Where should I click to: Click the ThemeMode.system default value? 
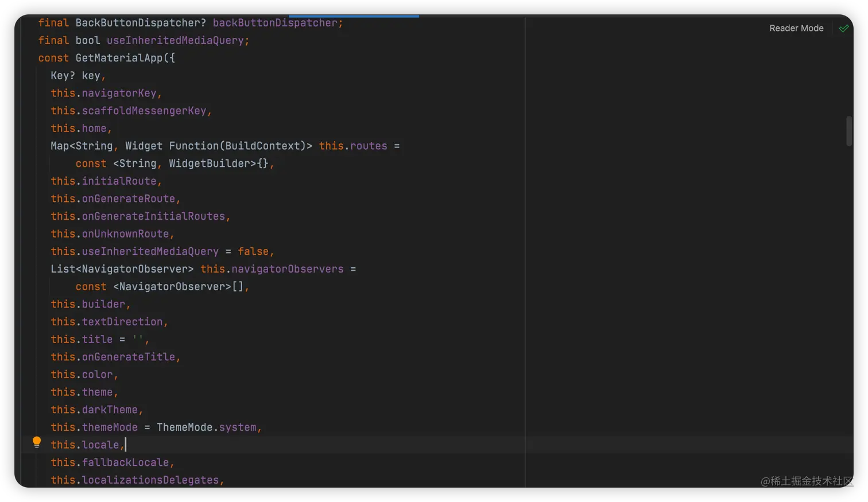207,427
